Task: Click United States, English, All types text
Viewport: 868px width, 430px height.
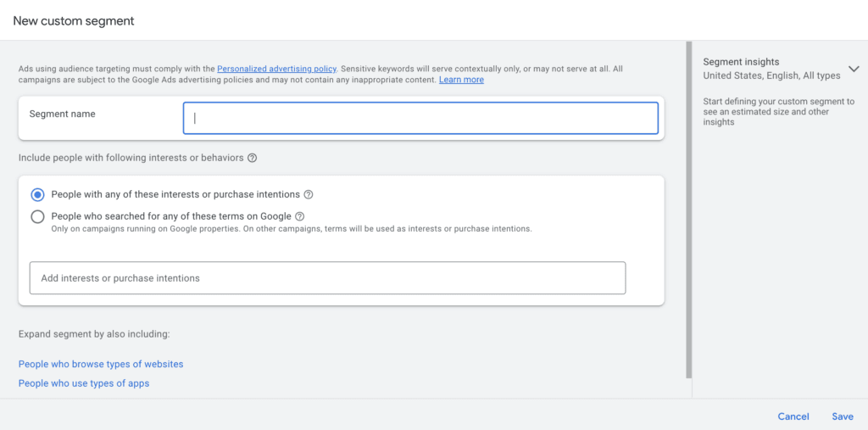Action: tap(771, 76)
